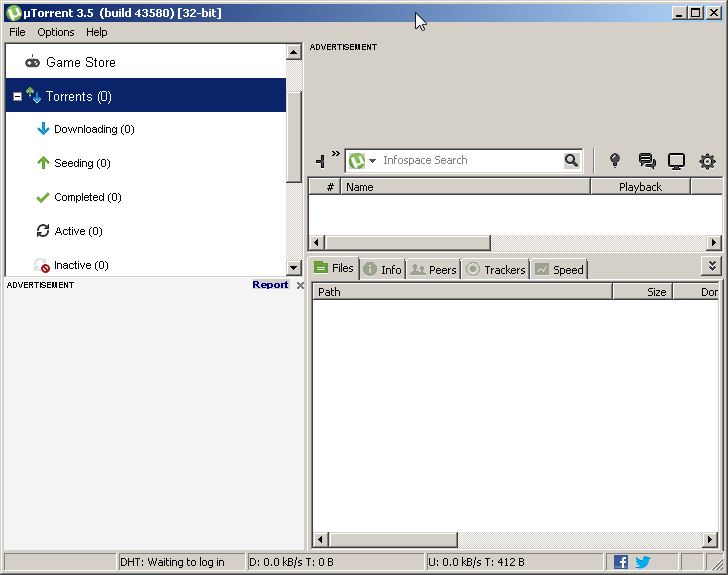This screenshot has height=575, width=728.
Task: Click torrent list scroll left arrow
Action: (x=317, y=242)
